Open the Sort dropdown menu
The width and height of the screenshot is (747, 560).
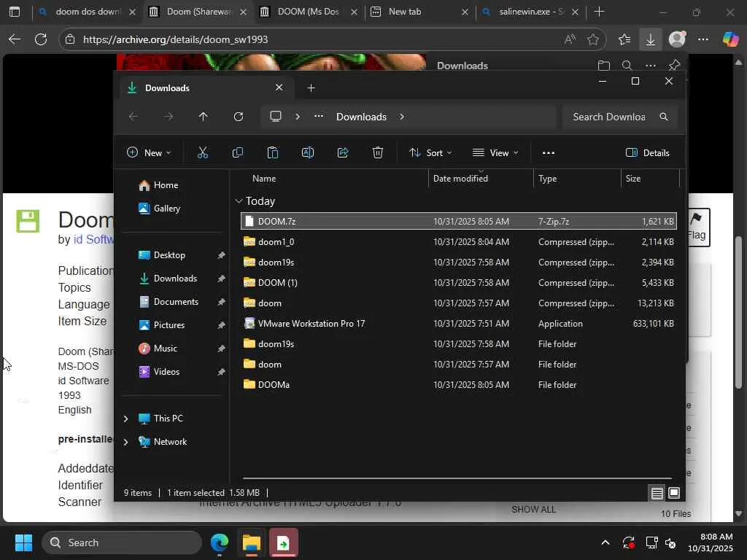[x=430, y=153]
